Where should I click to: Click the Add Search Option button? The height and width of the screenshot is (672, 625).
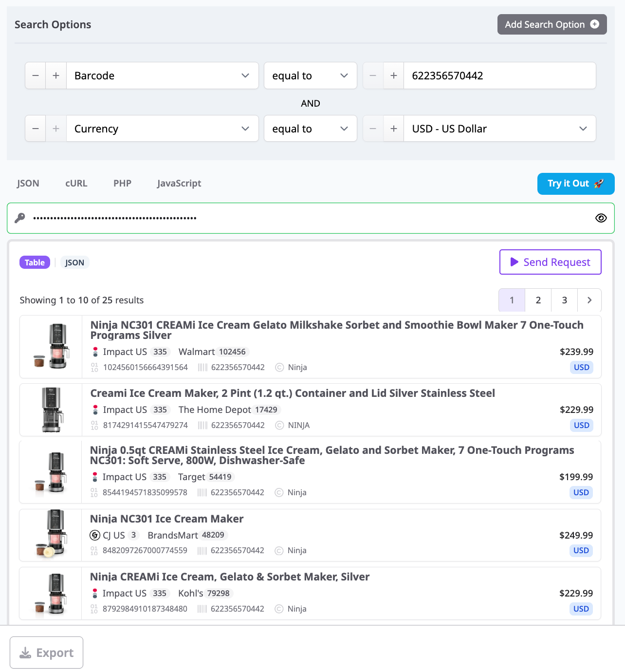tap(552, 24)
